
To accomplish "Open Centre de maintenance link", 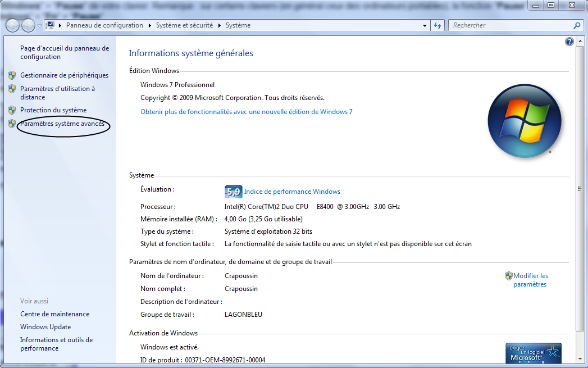I will coord(54,314).
